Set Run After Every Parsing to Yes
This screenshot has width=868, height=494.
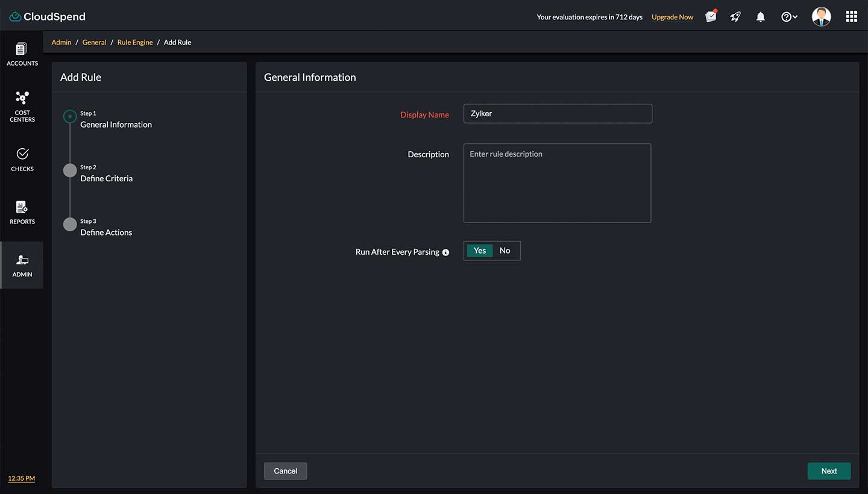tap(479, 251)
